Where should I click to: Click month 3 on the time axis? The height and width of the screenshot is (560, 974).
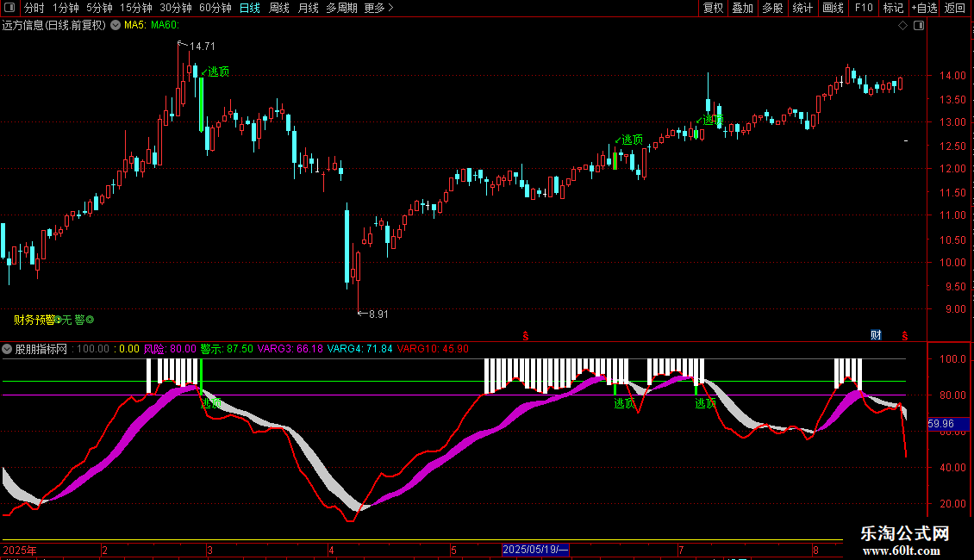click(210, 550)
